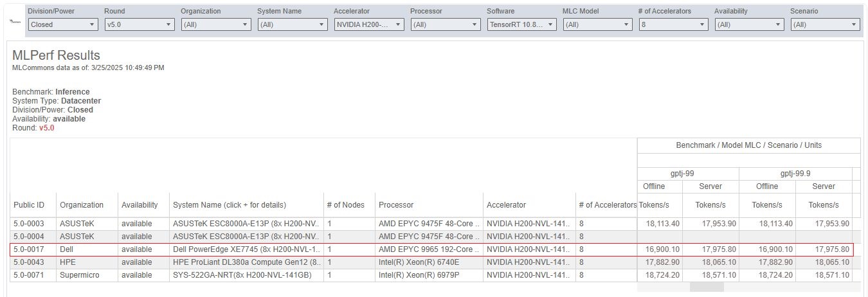This screenshot has height=297, width=868.
Task: Open HPE ProLiant DL380a Compute Gen12 details
Action: [246, 262]
